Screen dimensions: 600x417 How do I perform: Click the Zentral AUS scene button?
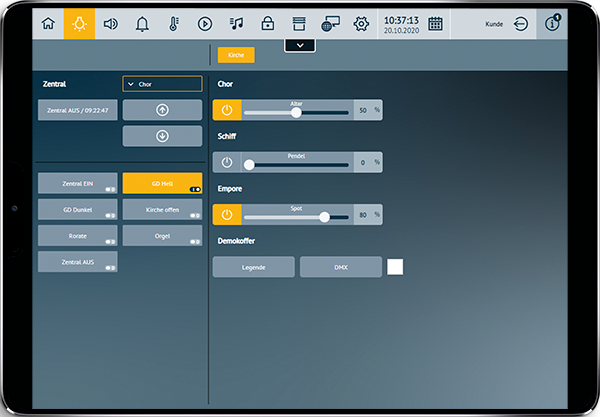78,262
